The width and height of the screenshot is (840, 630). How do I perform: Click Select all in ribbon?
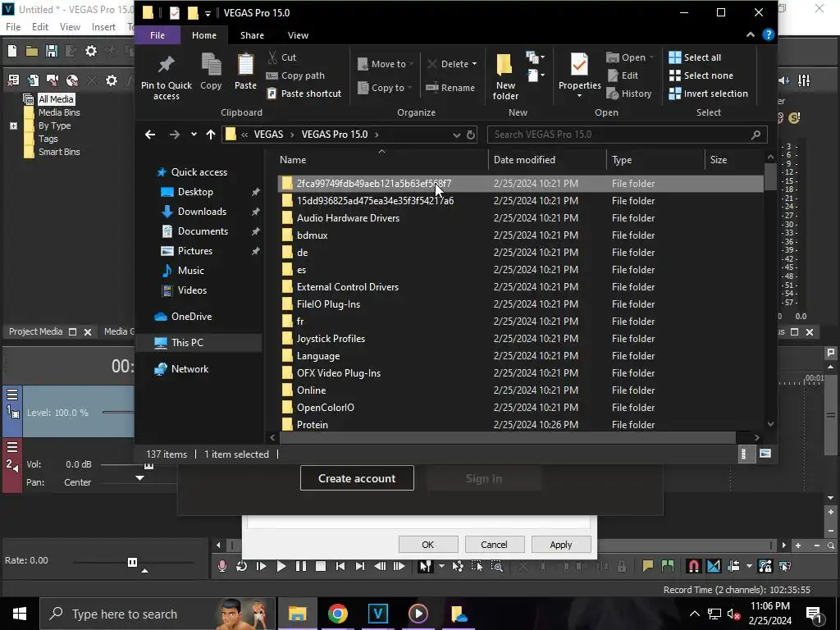(695, 57)
